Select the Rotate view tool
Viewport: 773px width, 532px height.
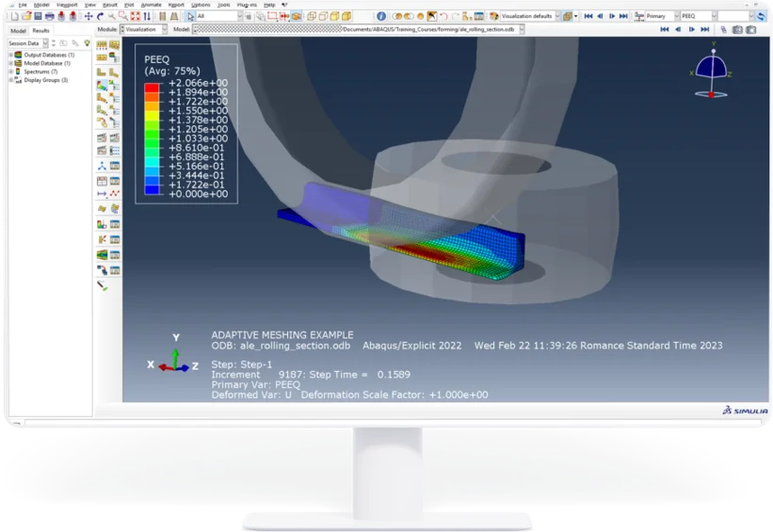100,16
